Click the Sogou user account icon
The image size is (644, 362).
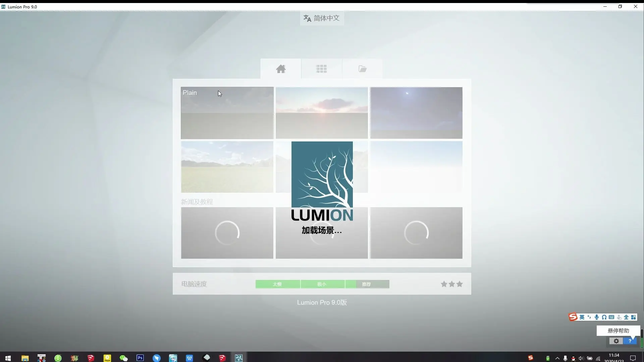(x=619, y=317)
